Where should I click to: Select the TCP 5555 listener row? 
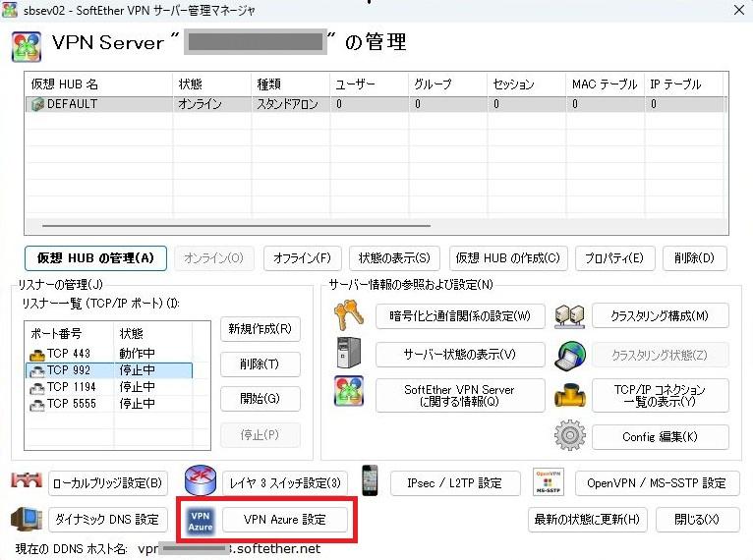110,404
